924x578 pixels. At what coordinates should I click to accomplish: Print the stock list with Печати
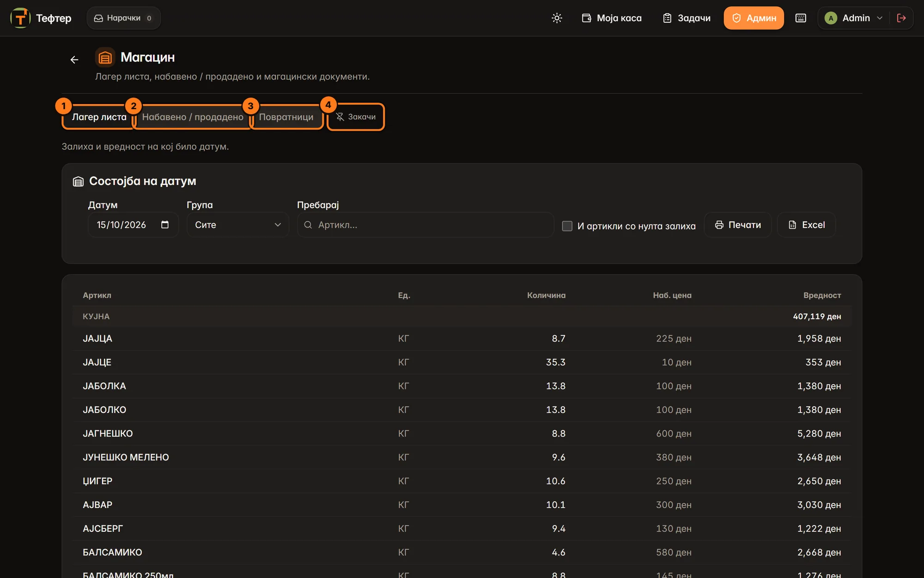tap(738, 225)
